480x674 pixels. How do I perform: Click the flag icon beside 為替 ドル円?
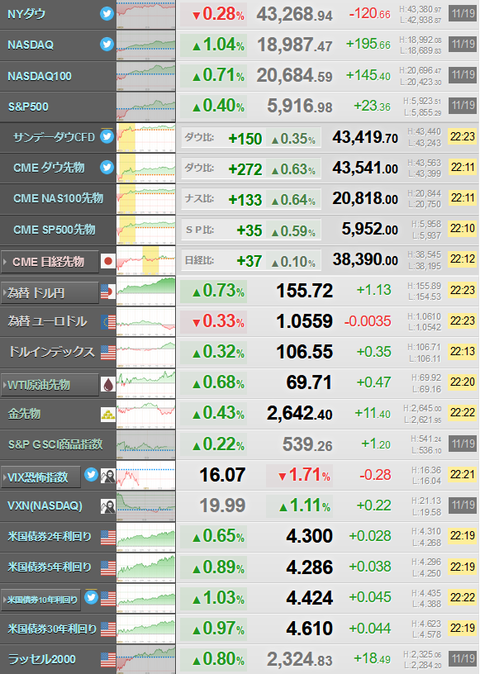[108, 292]
